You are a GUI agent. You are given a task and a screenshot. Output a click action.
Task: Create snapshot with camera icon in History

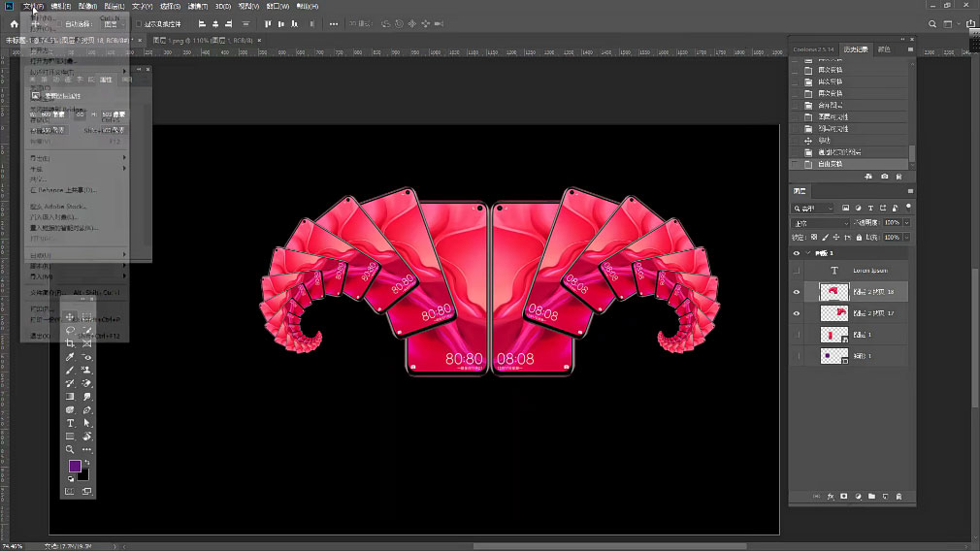point(884,177)
